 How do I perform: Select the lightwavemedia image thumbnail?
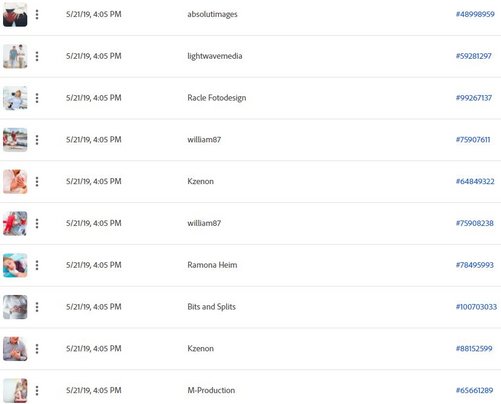[15, 56]
